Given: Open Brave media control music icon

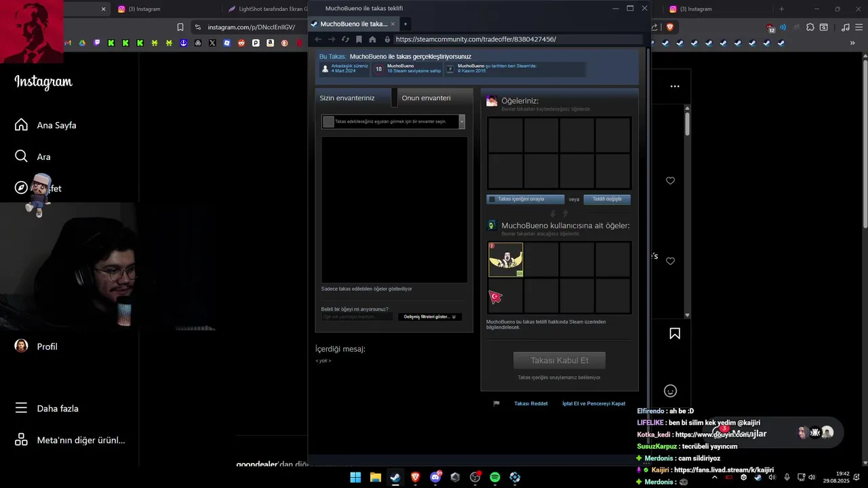Looking at the screenshot, I should point(845,27).
